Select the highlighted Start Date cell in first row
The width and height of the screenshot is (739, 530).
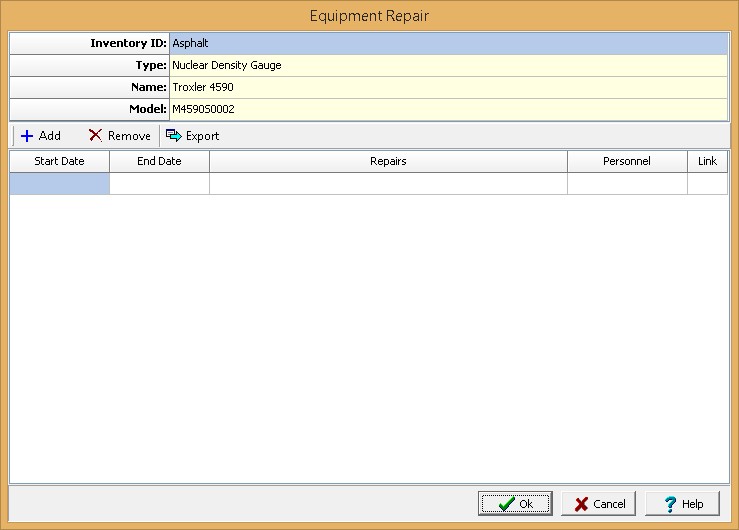[x=59, y=183]
